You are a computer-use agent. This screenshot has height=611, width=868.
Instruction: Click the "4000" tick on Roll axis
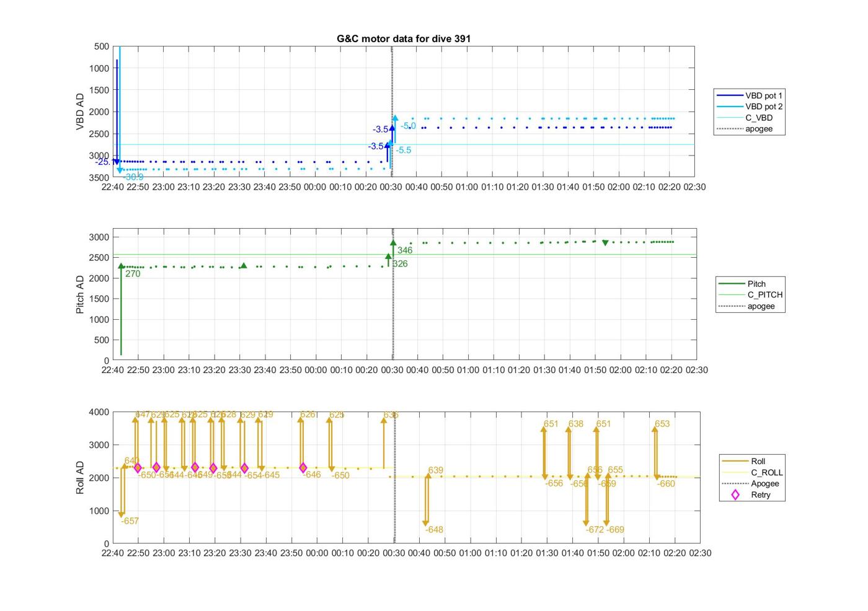tap(99, 412)
